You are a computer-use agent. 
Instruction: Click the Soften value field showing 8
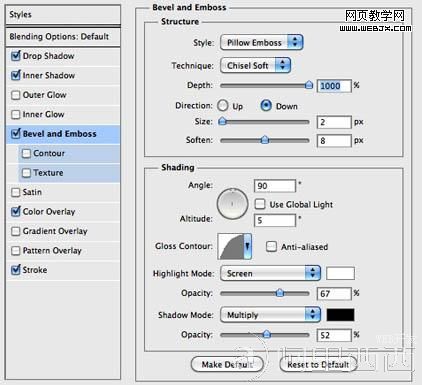(x=334, y=141)
